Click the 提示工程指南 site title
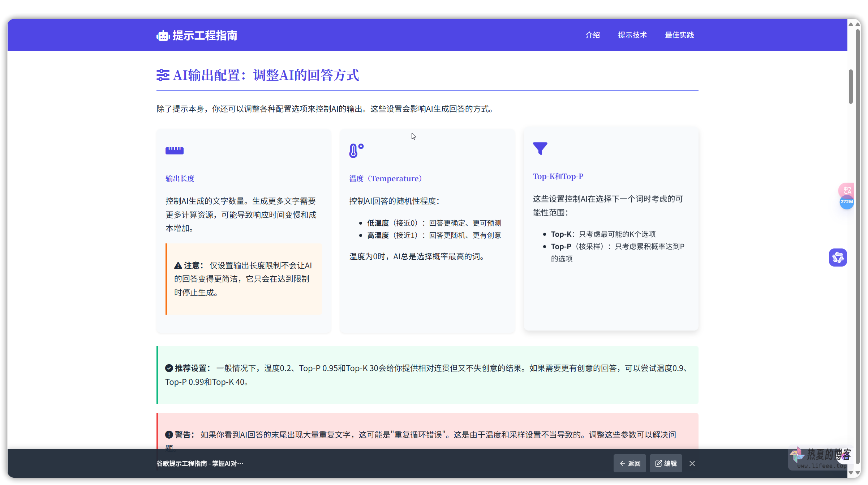Screen dimensions: 868x485 205,35
